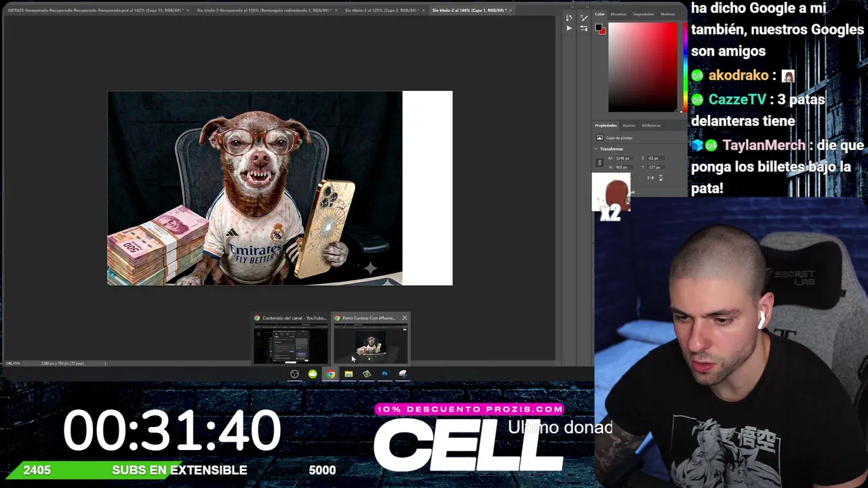Open the Snipping Tool taskbar icon
This screenshot has height=488, width=868.
click(x=403, y=373)
